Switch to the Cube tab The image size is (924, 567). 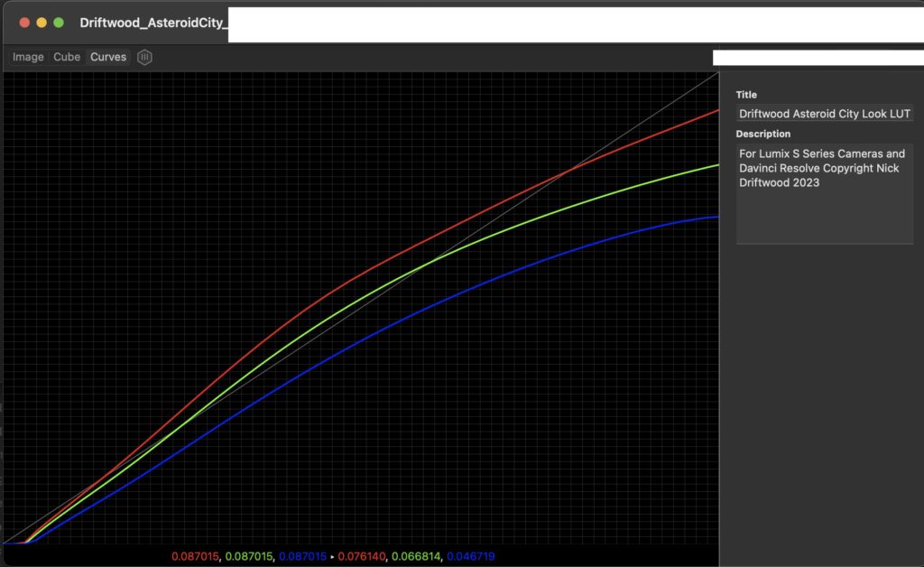pos(67,57)
